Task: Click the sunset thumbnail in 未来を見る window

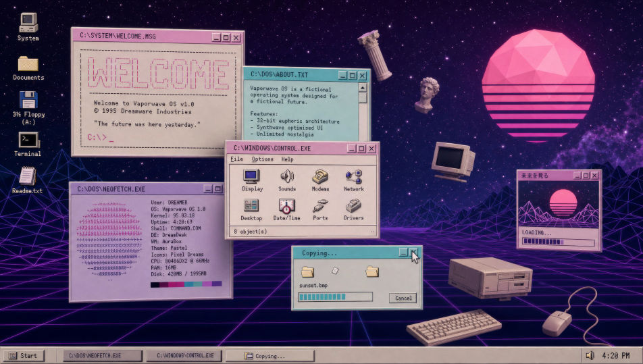Action: (x=559, y=204)
